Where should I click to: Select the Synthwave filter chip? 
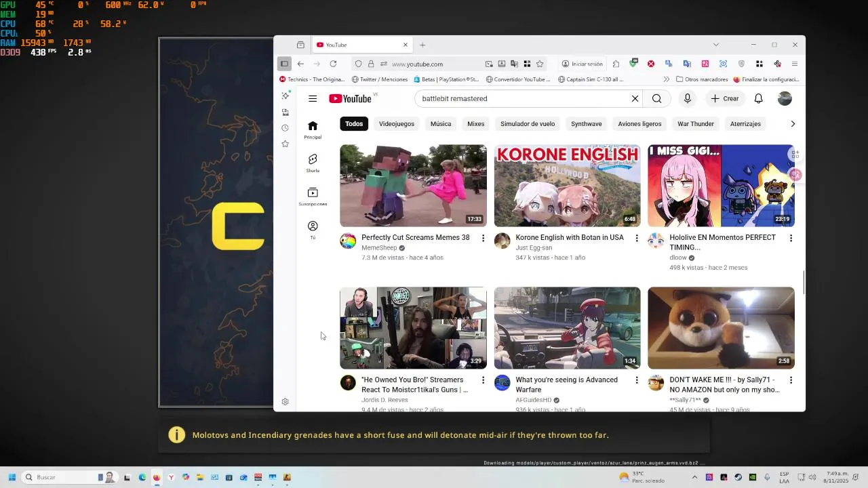587,124
